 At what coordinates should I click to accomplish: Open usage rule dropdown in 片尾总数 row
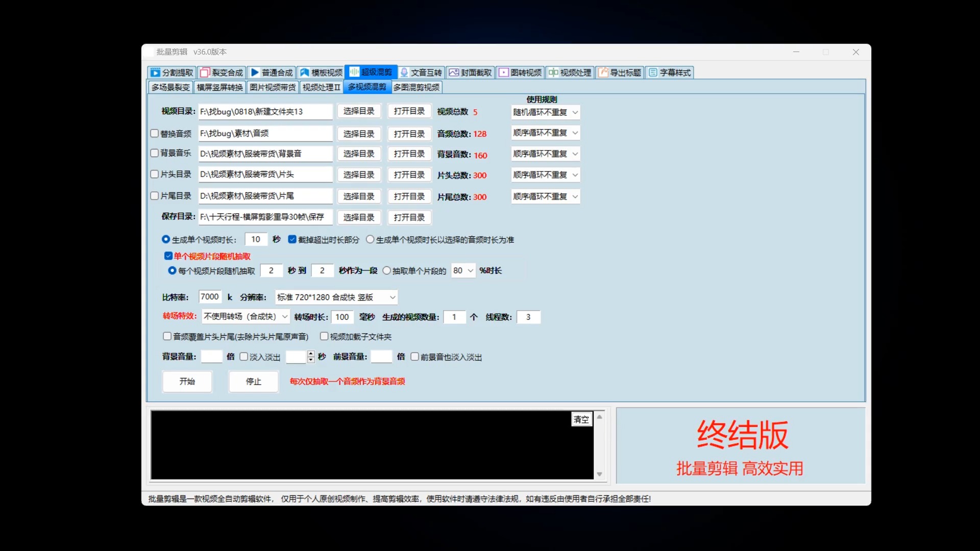click(x=546, y=196)
